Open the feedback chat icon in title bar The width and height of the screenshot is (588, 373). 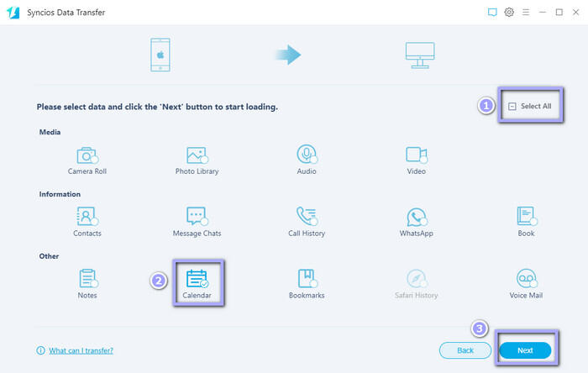[492, 13]
